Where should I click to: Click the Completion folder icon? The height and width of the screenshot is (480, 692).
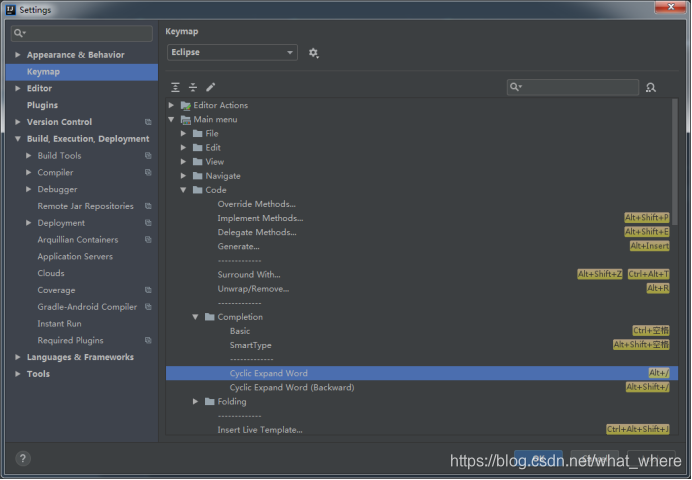click(210, 317)
